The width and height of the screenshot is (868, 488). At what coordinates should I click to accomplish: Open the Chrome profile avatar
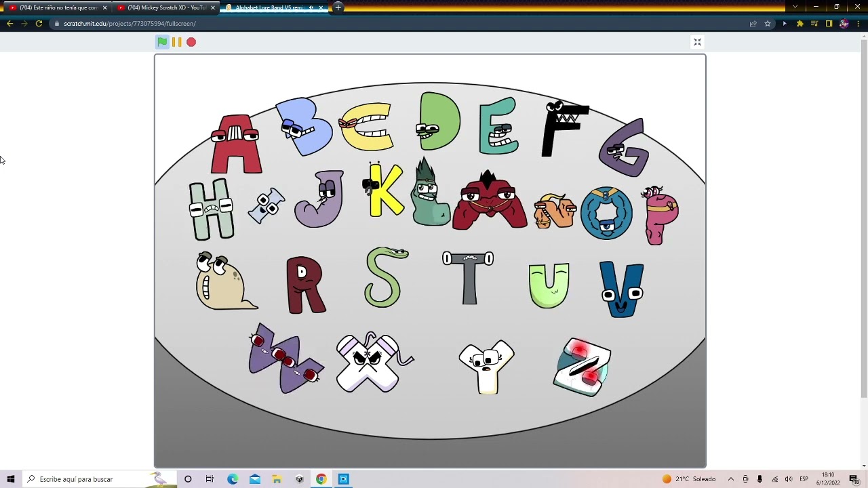pyautogui.click(x=844, y=24)
